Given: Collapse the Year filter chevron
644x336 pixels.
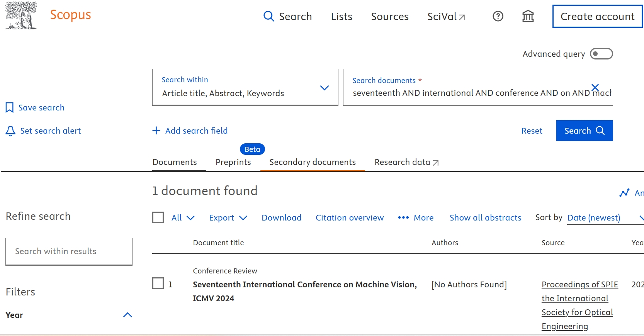Looking at the screenshot, I should point(127,315).
